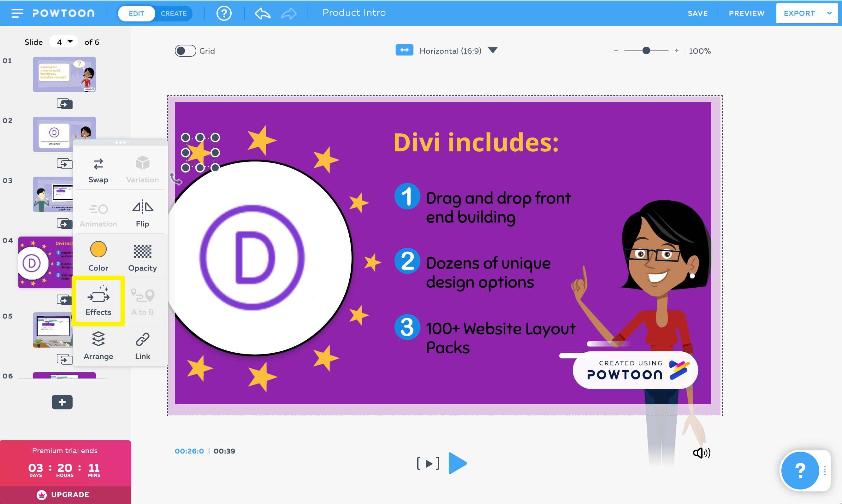
Task: Undo the last action
Action: [x=262, y=13]
